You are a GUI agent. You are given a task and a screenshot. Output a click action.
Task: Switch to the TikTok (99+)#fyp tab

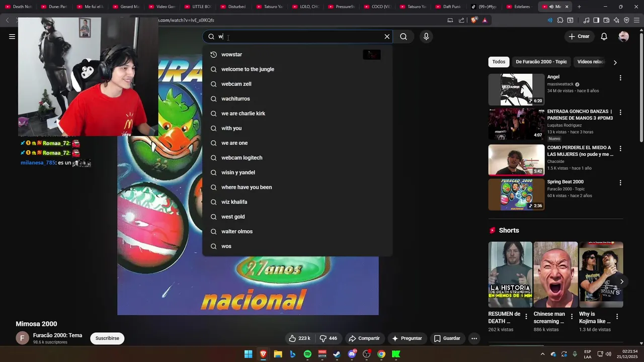point(485,7)
